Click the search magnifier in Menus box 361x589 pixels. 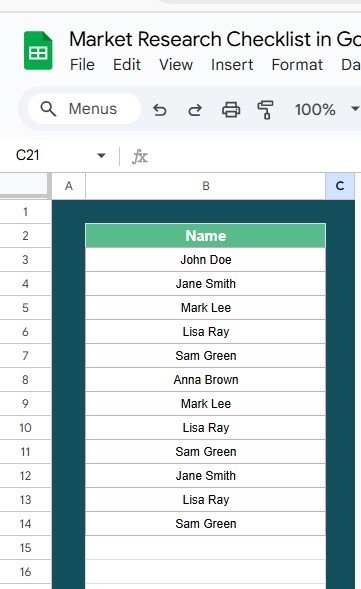[48, 109]
